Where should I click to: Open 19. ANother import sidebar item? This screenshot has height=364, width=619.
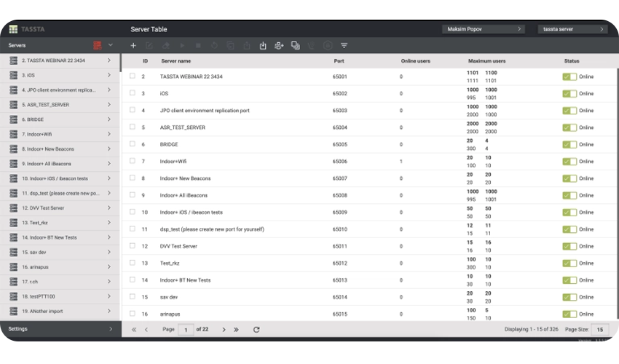click(x=60, y=311)
